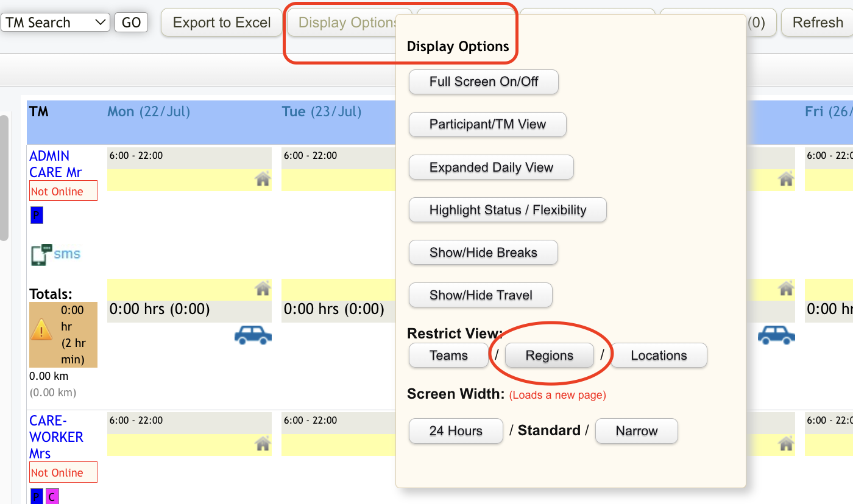Restrict view by Regions

point(549,355)
